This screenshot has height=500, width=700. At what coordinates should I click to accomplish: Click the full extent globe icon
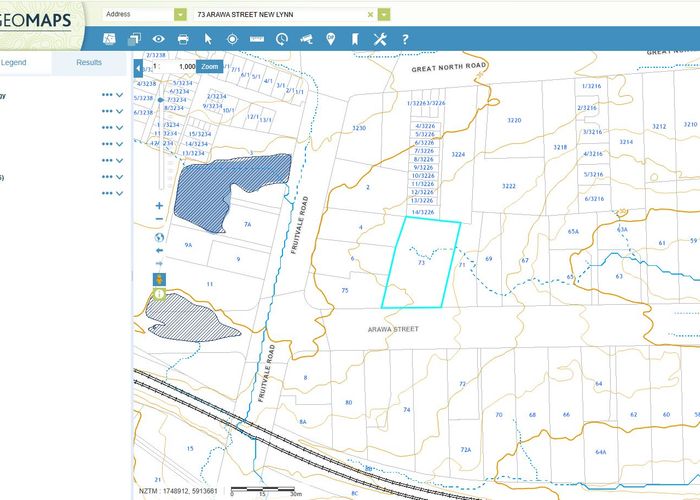pyautogui.click(x=159, y=237)
